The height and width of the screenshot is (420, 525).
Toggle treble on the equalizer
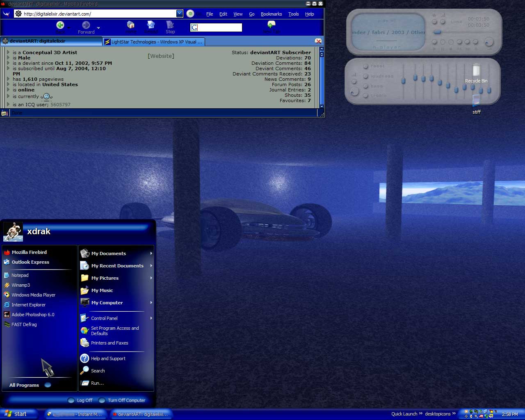[365, 96]
